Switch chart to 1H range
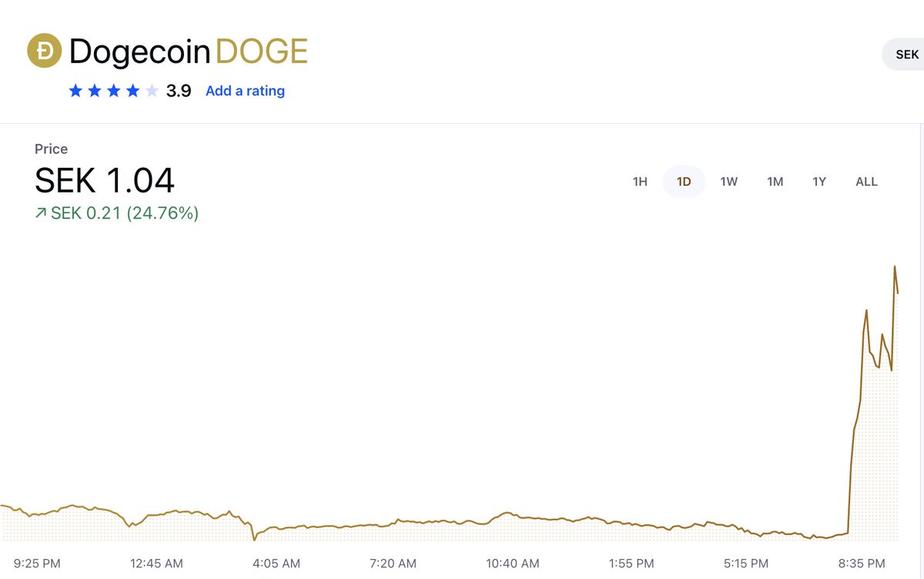This screenshot has height=579, width=924. point(640,182)
